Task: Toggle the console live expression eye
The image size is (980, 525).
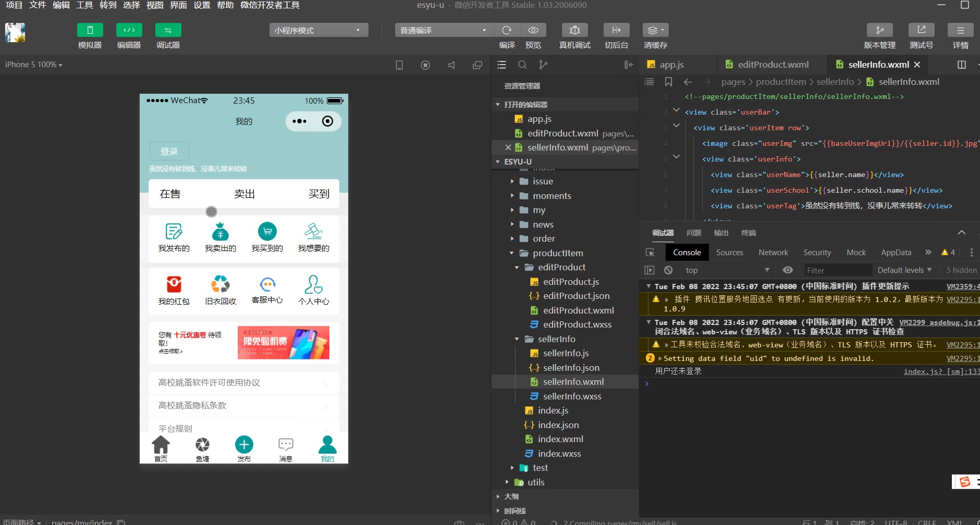Action: [788, 270]
